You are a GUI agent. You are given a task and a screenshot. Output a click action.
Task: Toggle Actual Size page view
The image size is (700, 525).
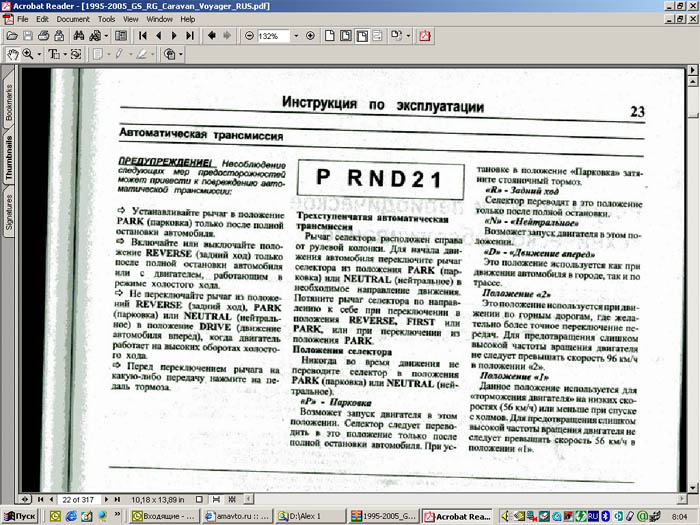tap(330, 35)
